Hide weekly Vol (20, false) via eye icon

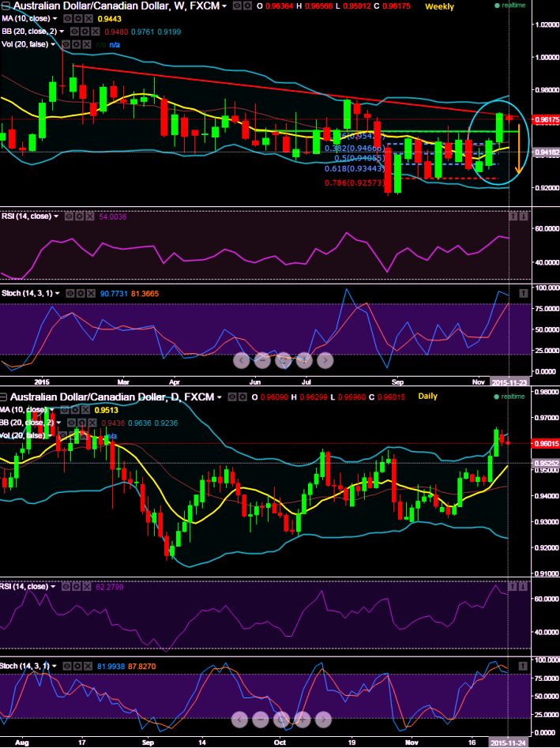(66, 44)
